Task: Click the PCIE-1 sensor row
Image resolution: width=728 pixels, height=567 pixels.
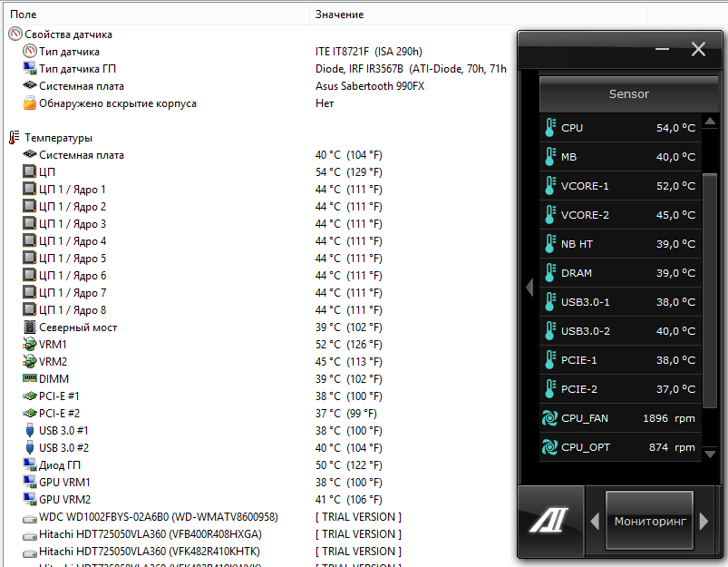Action: coord(620,360)
